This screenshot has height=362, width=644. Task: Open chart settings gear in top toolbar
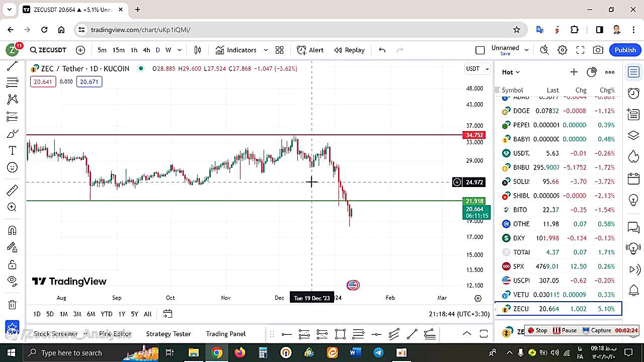pos(562,50)
